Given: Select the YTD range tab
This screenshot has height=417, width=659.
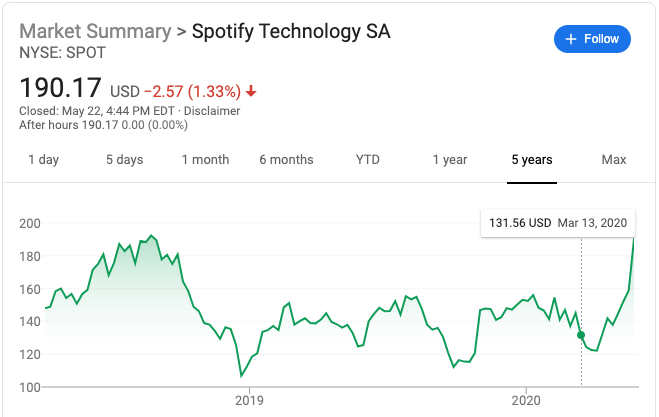Looking at the screenshot, I should click(x=368, y=160).
